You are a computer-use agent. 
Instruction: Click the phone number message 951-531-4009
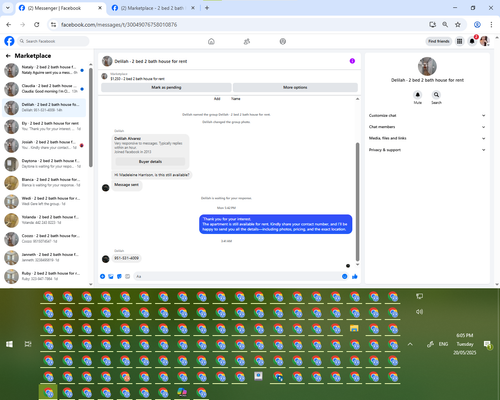[x=126, y=258]
